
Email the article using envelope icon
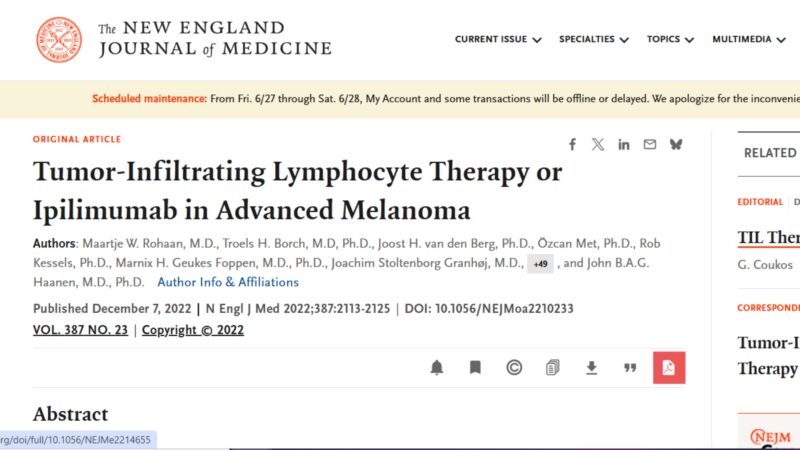(x=649, y=144)
